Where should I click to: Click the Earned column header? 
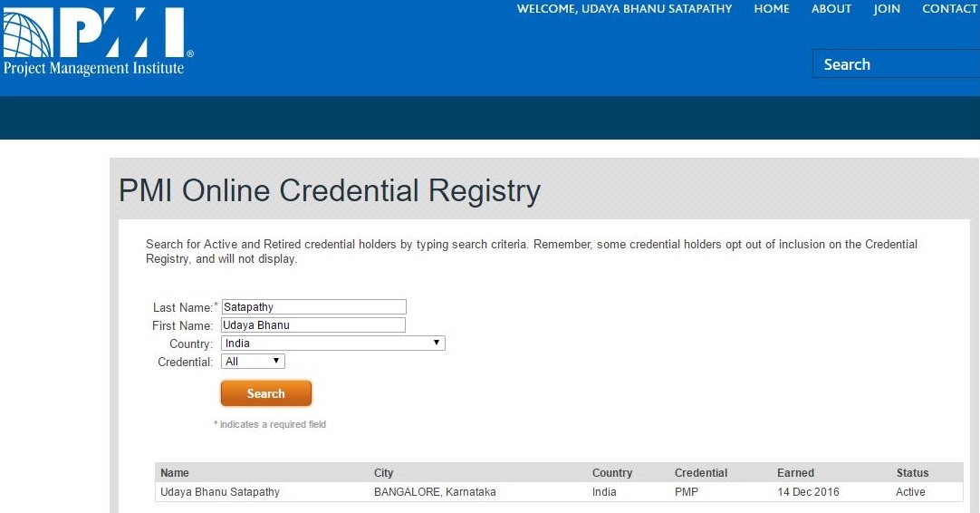pos(795,473)
